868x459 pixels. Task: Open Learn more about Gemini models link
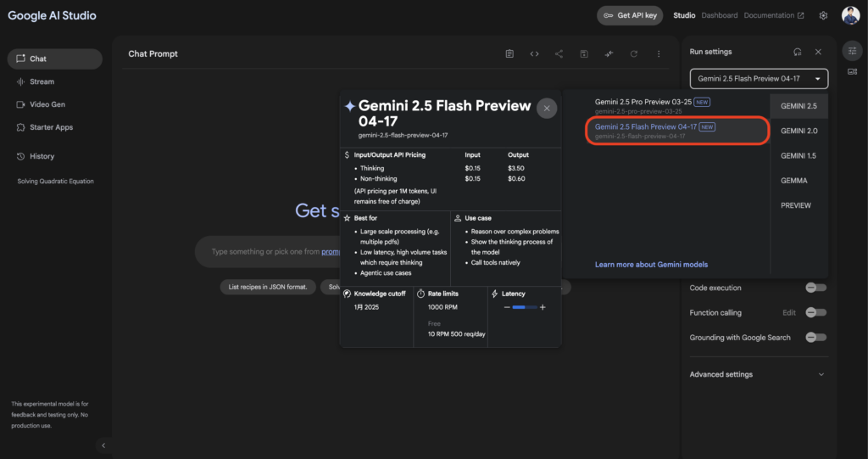[x=651, y=265]
